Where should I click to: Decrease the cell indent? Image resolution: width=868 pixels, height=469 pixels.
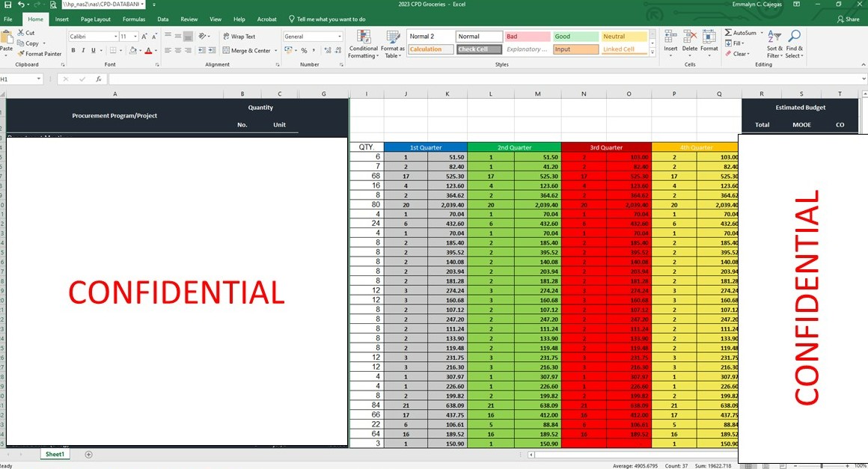point(201,50)
